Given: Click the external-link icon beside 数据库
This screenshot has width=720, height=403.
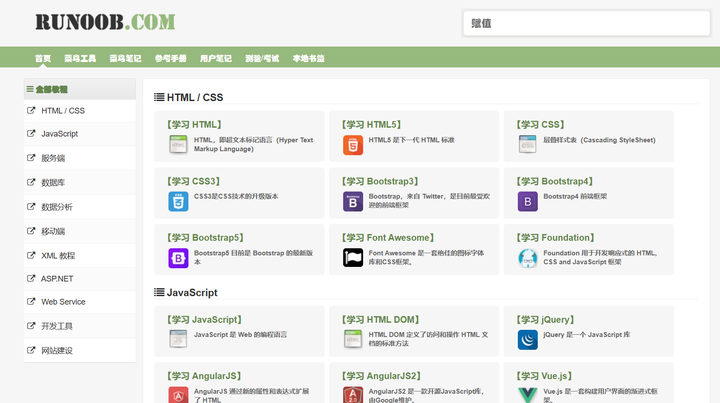Looking at the screenshot, I should (x=31, y=182).
